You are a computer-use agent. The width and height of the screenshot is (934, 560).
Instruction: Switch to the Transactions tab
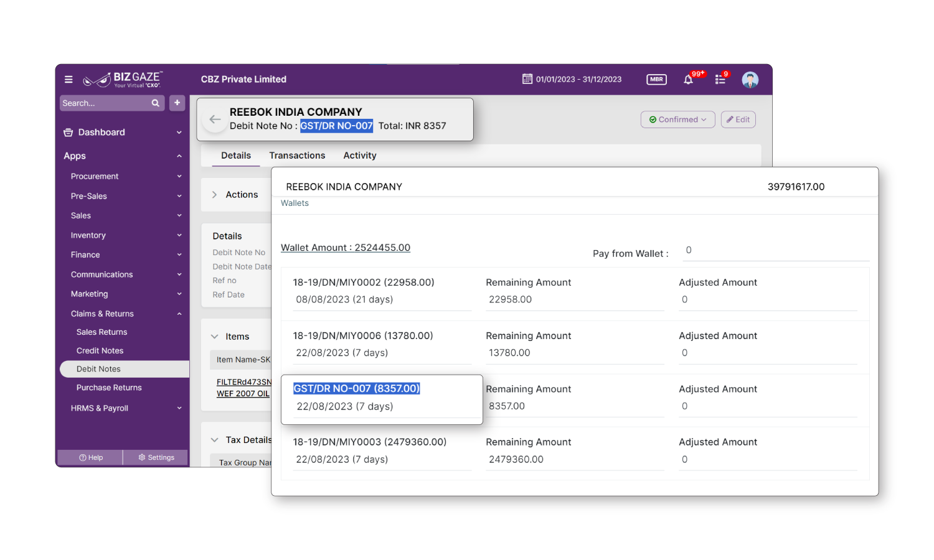pos(297,156)
